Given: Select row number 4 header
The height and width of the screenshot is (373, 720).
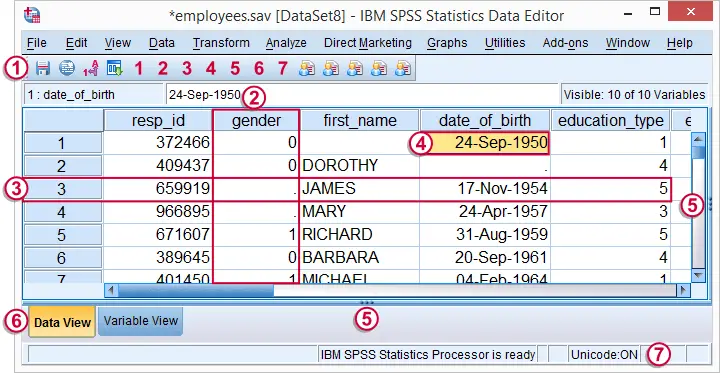Looking at the screenshot, I should pos(63,212).
